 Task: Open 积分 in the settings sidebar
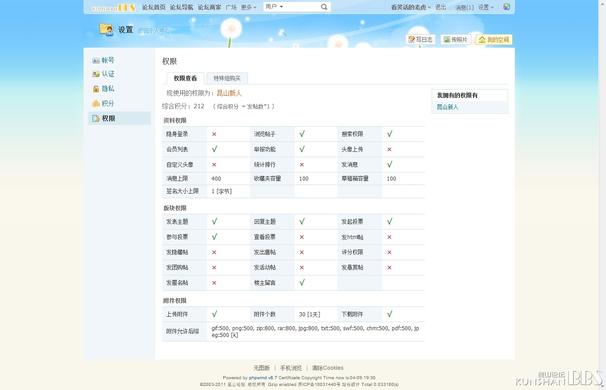[104, 104]
